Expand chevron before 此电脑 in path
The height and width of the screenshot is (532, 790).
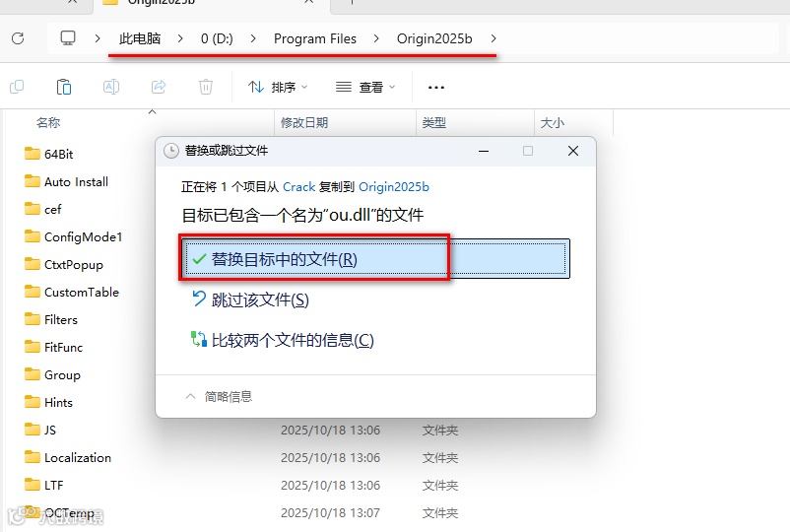[x=98, y=38]
